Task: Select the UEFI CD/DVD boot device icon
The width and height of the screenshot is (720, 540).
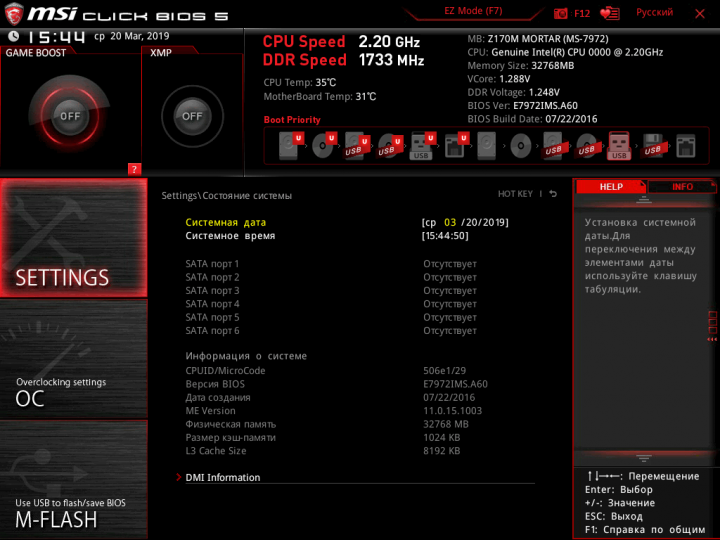Action: pyautogui.click(x=324, y=146)
